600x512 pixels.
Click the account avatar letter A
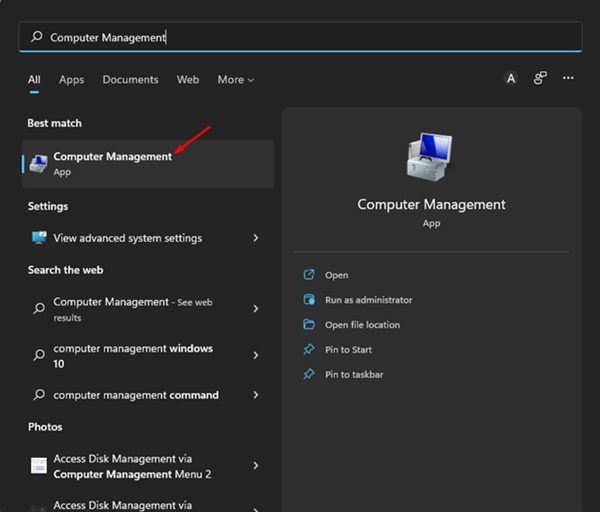click(511, 78)
